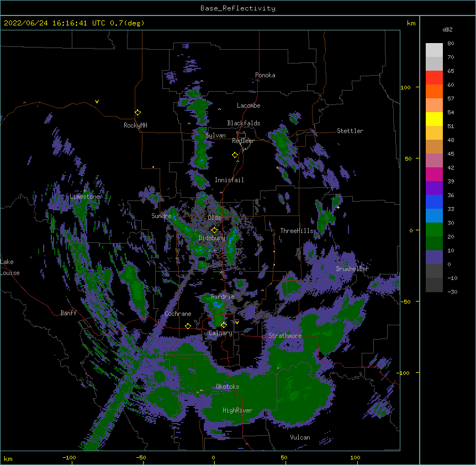Click the Vulcan label

(300, 437)
